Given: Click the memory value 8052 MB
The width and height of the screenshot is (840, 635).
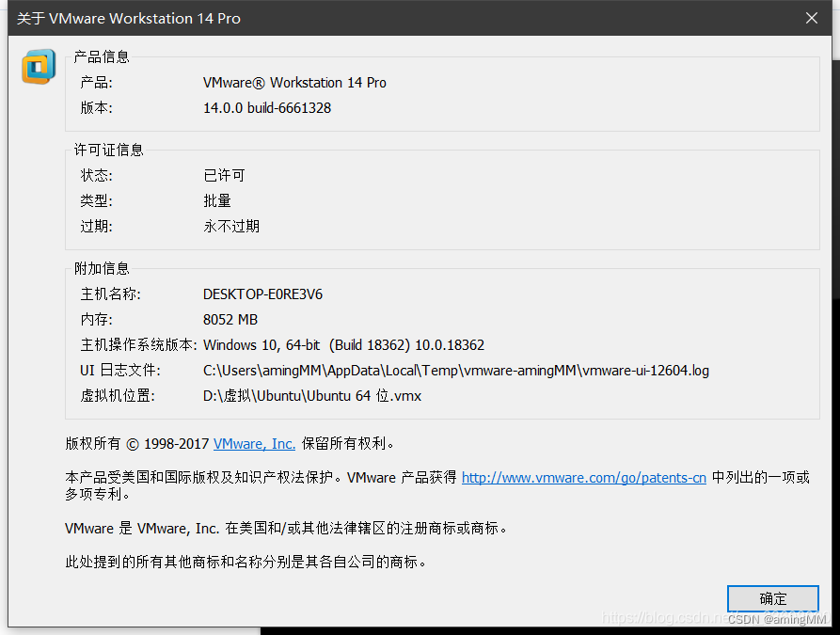Looking at the screenshot, I should (230, 320).
